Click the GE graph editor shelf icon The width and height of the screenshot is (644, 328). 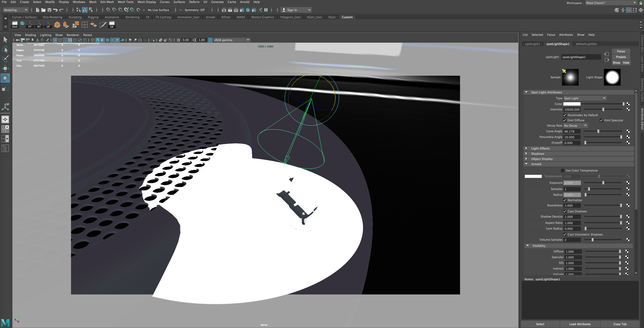click(x=112, y=24)
